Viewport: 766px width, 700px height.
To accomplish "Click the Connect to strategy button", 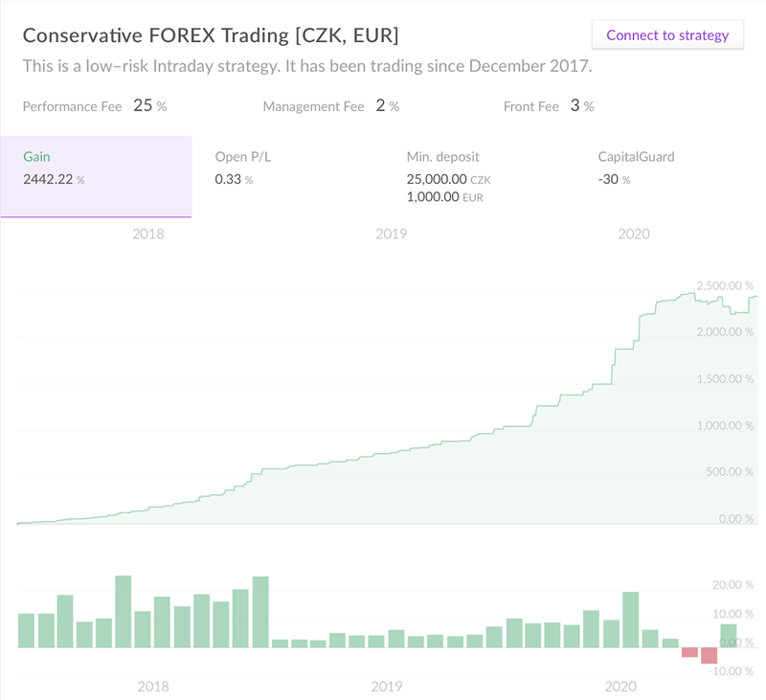I will coord(667,35).
